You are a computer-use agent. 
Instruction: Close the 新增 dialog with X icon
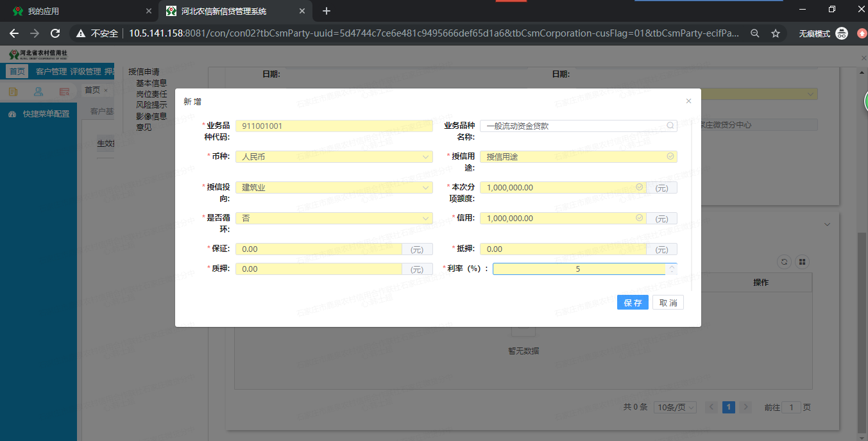[x=688, y=101]
